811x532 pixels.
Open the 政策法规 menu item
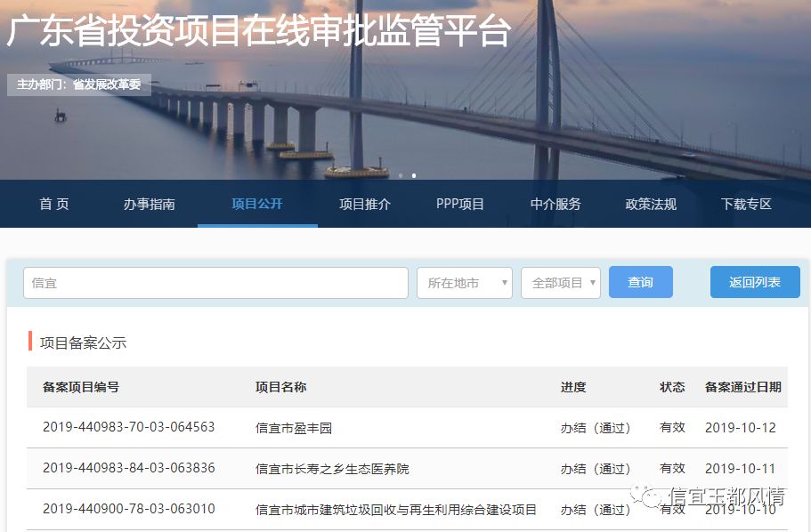click(651, 203)
